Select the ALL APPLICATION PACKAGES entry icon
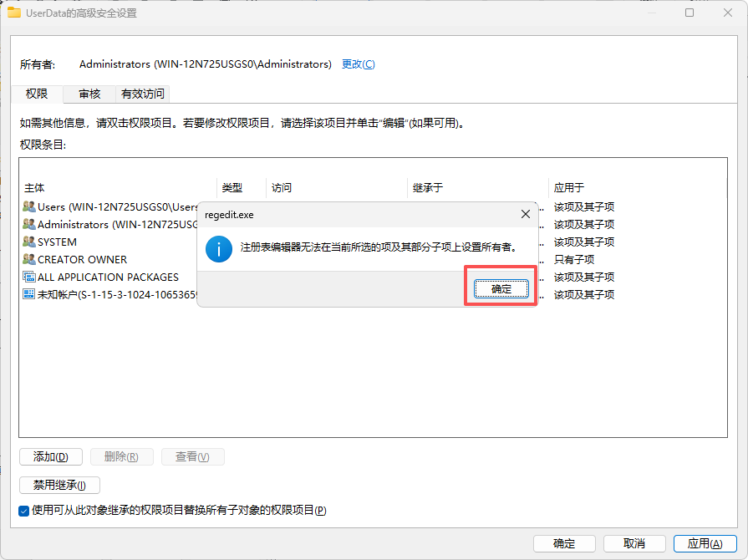Screen dimensions: 748x560 [x=27, y=277]
